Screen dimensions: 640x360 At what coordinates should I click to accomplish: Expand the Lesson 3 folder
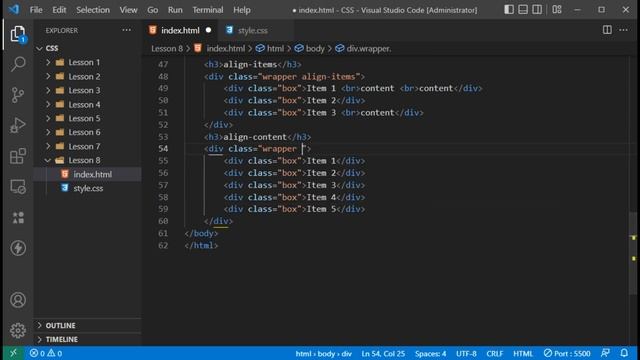pyautogui.click(x=48, y=90)
